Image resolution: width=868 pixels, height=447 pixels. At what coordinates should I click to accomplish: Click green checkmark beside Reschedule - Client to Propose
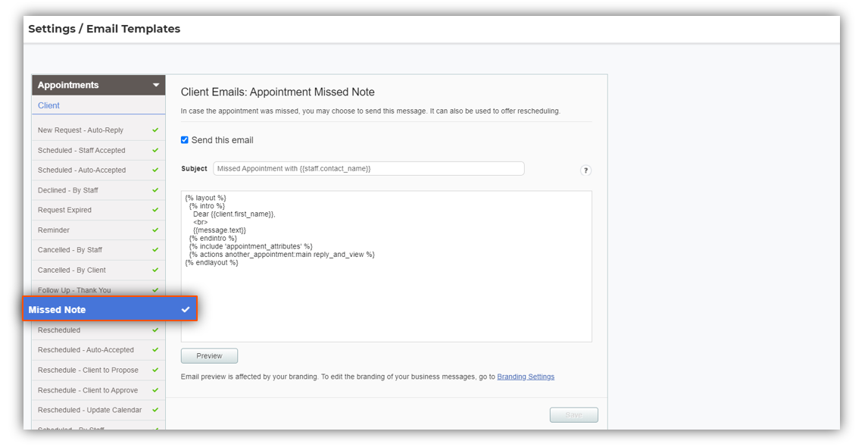[155, 370]
